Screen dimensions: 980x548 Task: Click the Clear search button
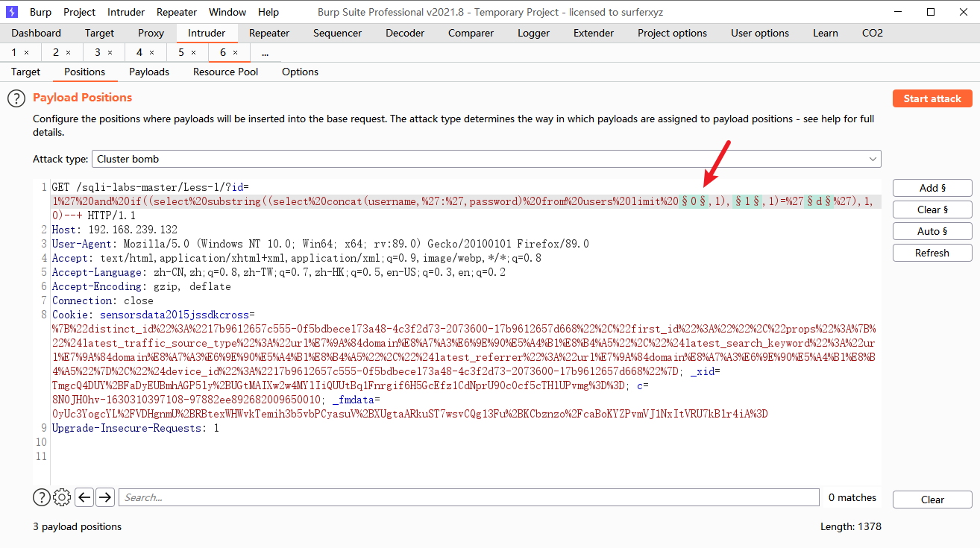(x=932, y=500)
